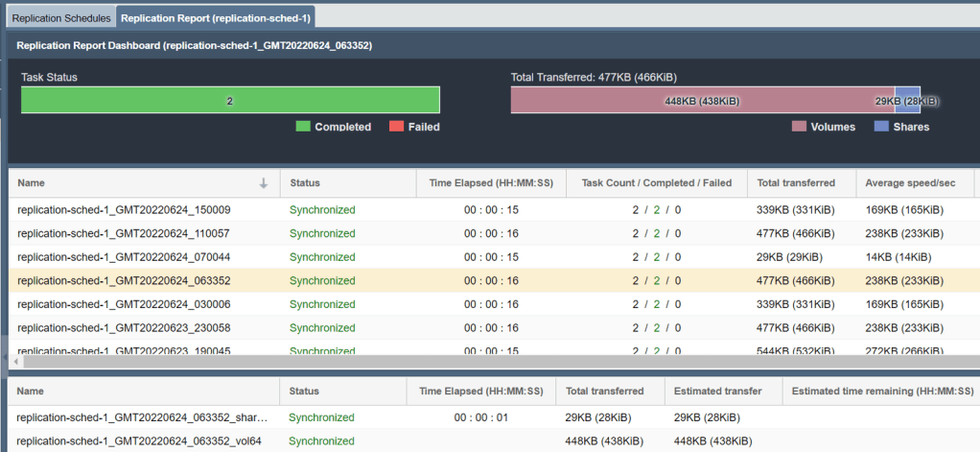980x452 pixels.
Task: Sort by Total transferred column in upper table
Action: coord(795,183)
